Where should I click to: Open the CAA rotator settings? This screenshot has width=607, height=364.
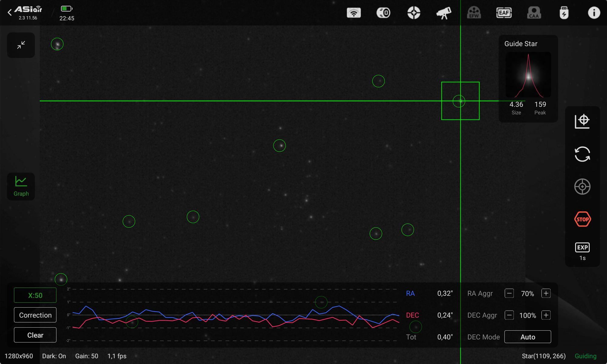click(534, 13)
